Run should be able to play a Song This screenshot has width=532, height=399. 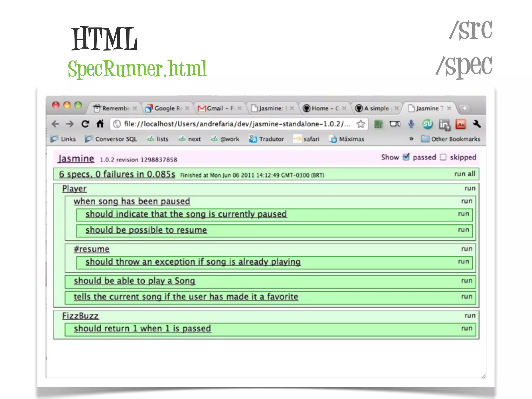[467, 281]
